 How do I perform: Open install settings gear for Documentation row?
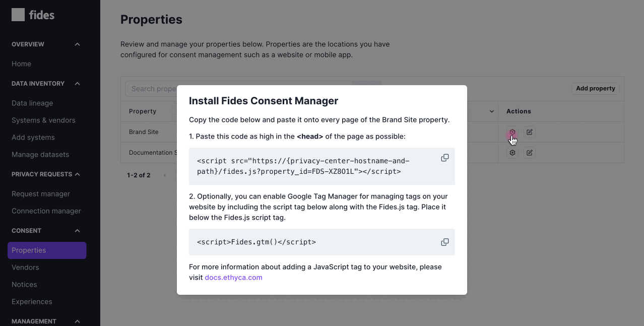(x=512, y=153)
